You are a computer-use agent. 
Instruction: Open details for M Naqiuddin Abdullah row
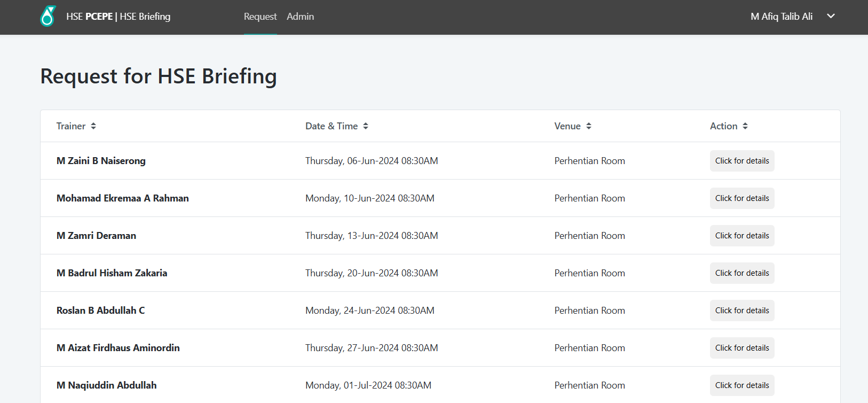pyautogui.click(x=741, y=385)
